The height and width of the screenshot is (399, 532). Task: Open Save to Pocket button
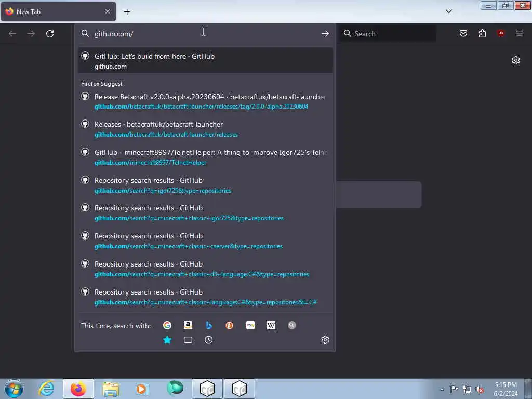point(463,33)
